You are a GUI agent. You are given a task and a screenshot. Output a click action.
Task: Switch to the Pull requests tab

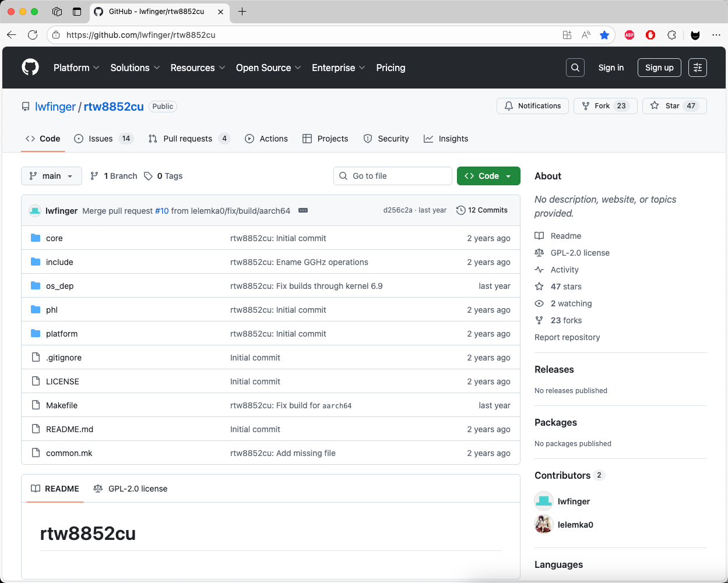click(x=189, y=139)
